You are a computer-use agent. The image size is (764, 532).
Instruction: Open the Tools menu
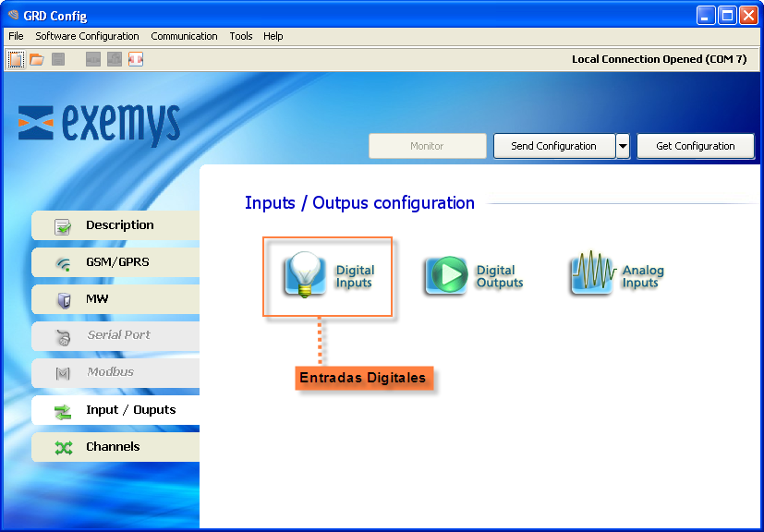(241, 36)
